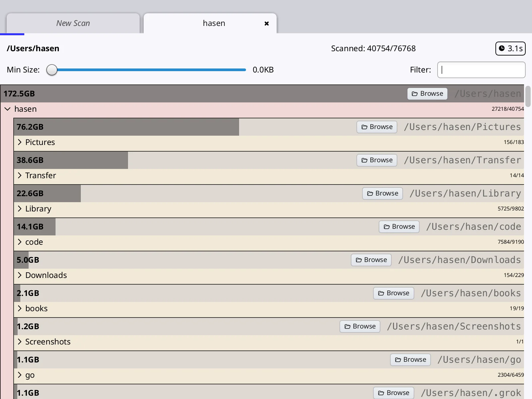Expand the code folder chevron
532x399 pixels.
tap(20, 242)
